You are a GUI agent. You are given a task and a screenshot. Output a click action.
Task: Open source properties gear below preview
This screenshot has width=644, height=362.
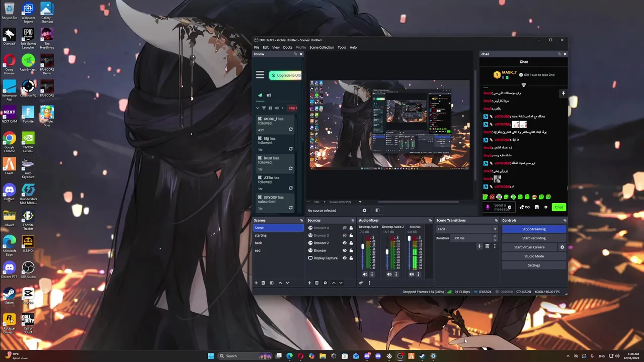coord(364,211)
